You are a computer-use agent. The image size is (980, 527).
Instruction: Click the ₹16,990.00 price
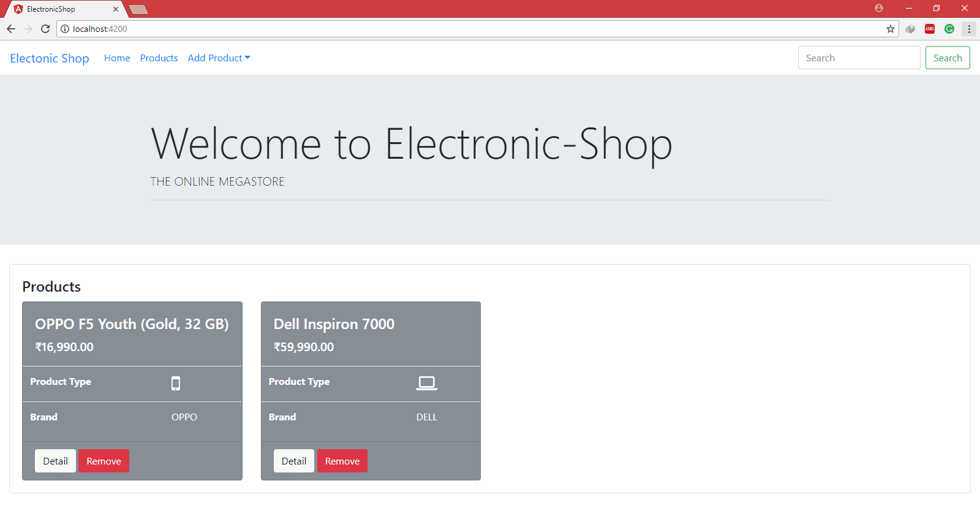click(64, 347)
